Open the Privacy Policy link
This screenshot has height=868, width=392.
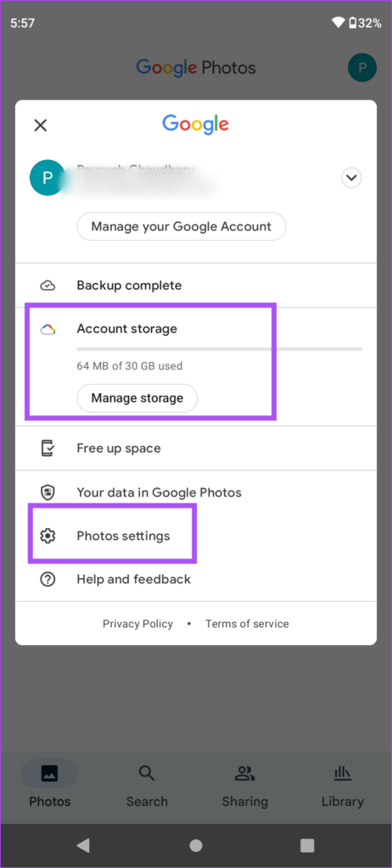tap(138, 623)
